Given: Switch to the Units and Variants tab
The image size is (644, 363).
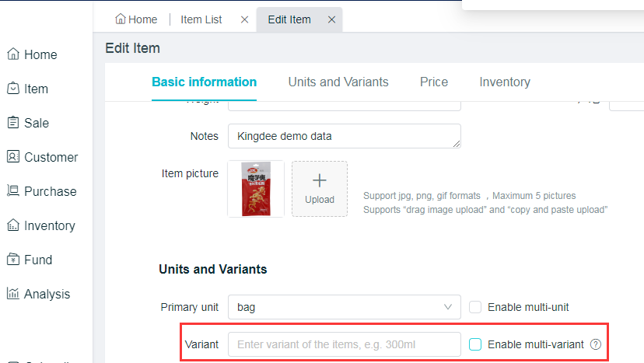Looking at the screenshot, I should point(338,82).
